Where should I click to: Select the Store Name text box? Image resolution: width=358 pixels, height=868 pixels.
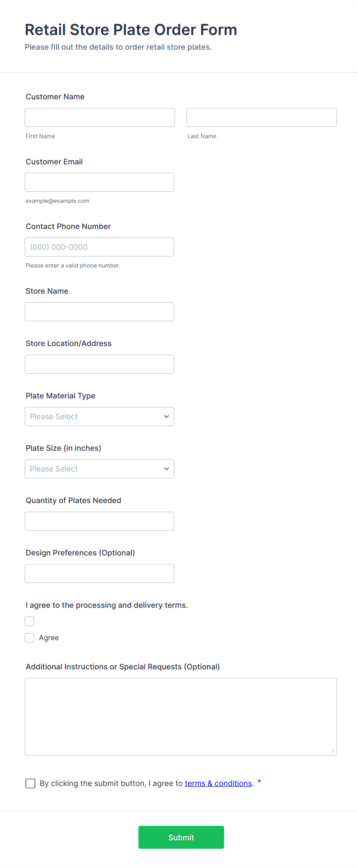pos(99,311)
